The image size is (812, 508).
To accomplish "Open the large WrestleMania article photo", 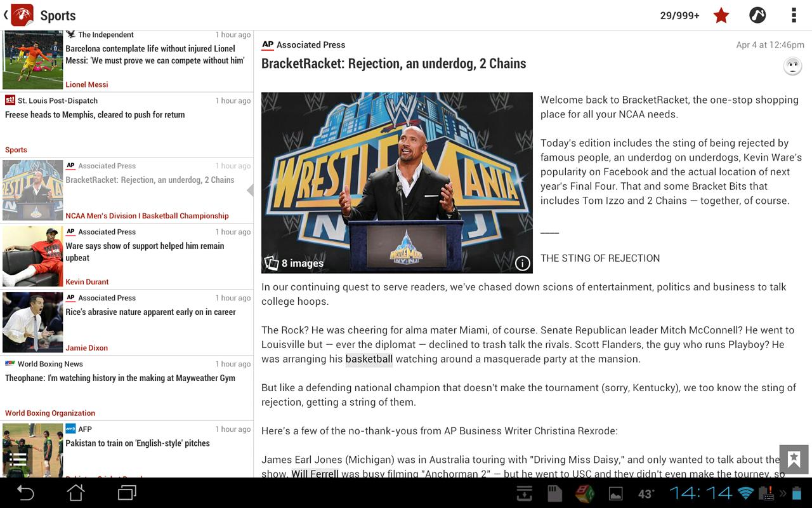I will point(397,183).
